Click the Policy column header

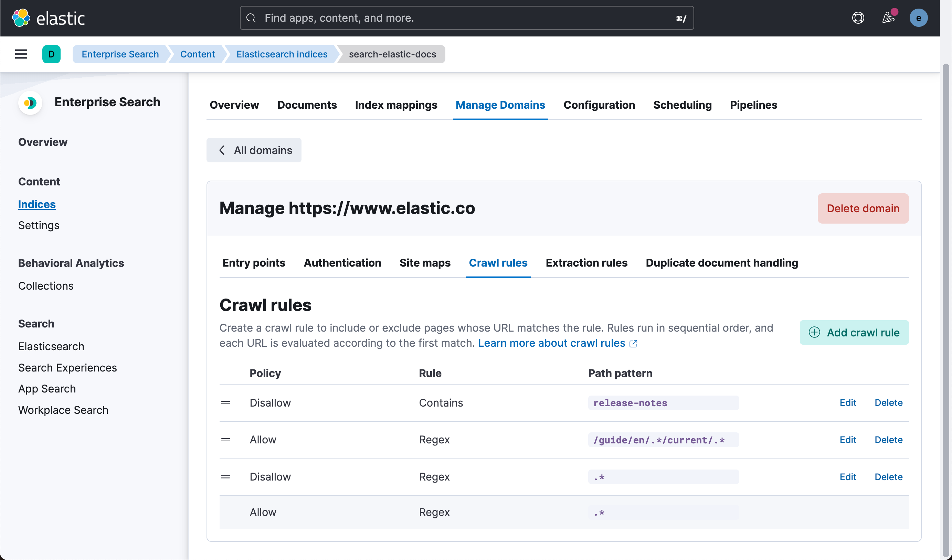[265, 373]
